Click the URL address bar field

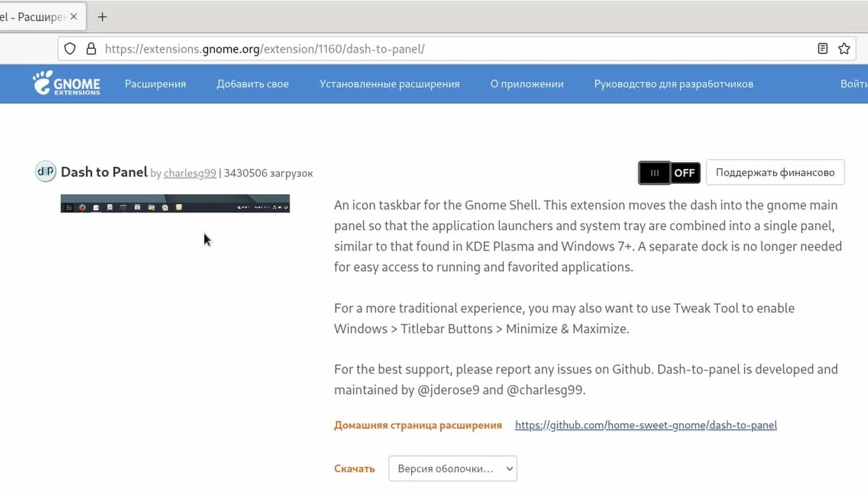(x=458, y=49)
